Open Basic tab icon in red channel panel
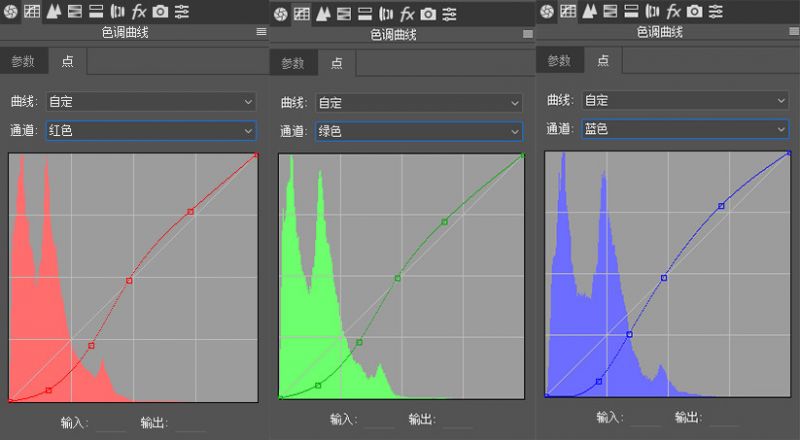800x440 pixels. click(12, 12)
